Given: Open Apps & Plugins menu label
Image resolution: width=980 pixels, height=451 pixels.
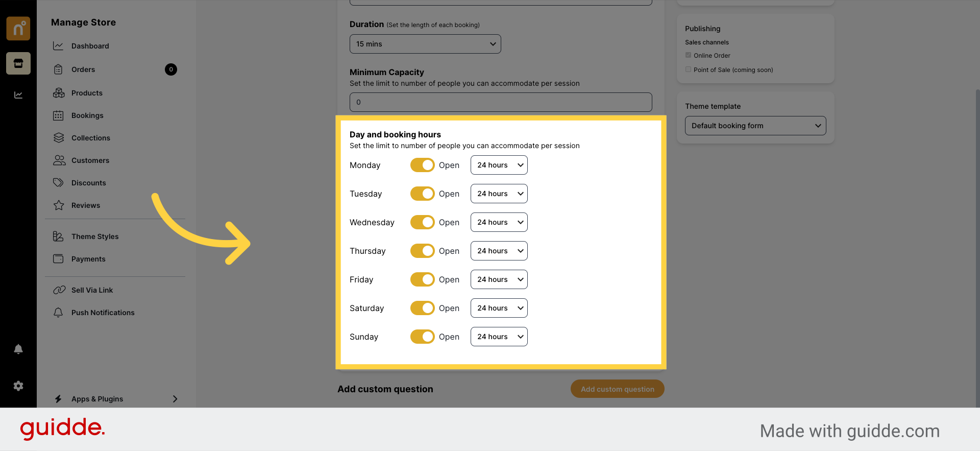Looking at the screenshot, I should click(97, 399).
